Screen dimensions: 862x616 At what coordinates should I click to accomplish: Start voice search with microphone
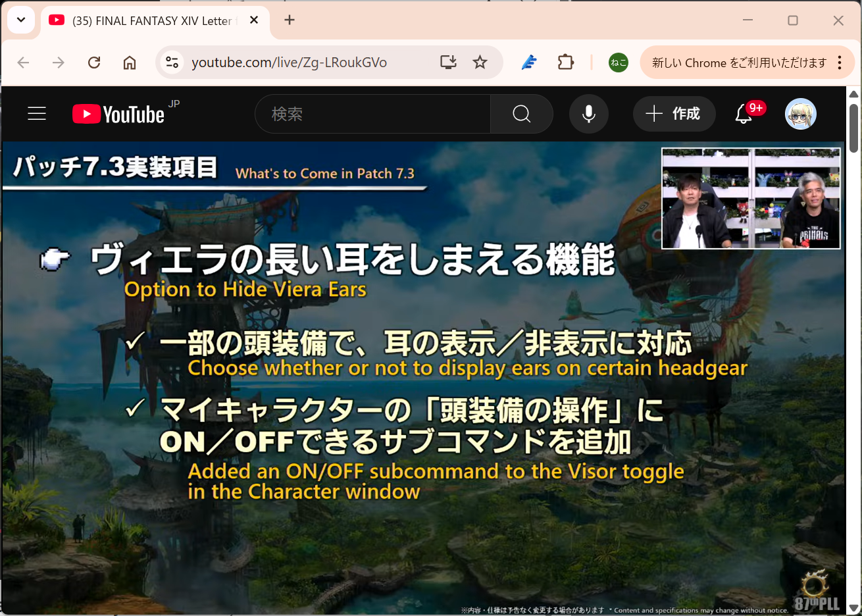coord(589,114)
